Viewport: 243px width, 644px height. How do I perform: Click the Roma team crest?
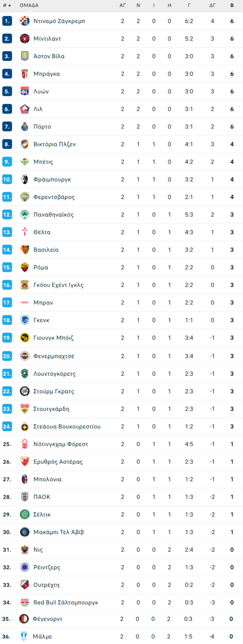pos(25,267)
